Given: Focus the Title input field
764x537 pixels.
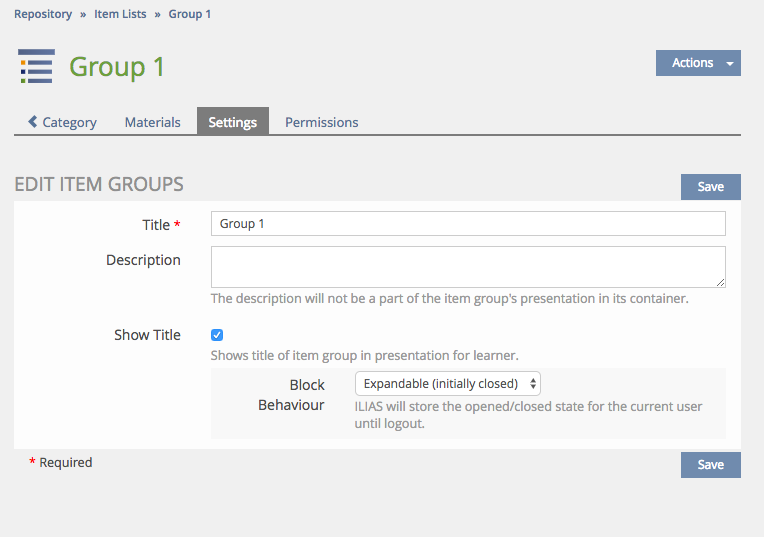Looking at the screenshot, I should coord(467,224).
